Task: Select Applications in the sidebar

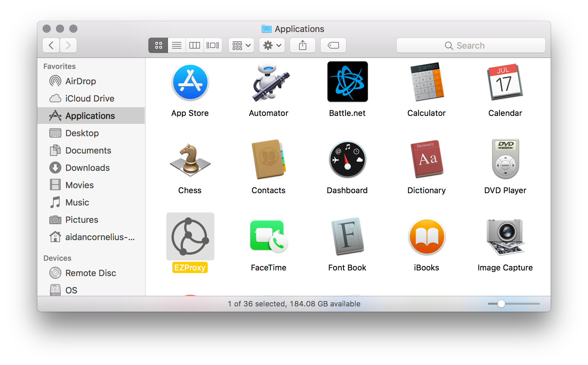Action: tap(91, 116)
